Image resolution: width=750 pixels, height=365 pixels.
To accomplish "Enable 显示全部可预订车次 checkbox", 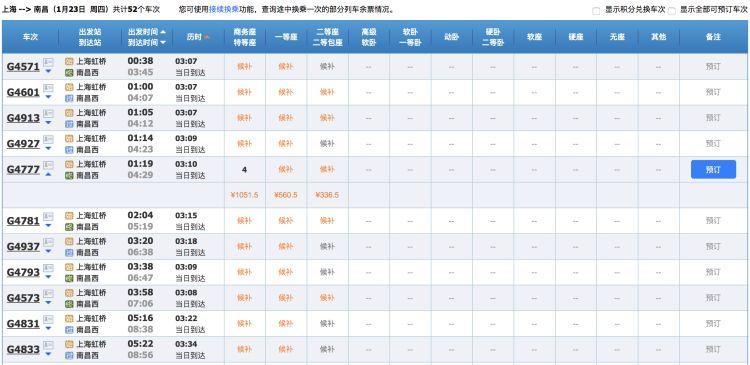I will coord(672,10).
